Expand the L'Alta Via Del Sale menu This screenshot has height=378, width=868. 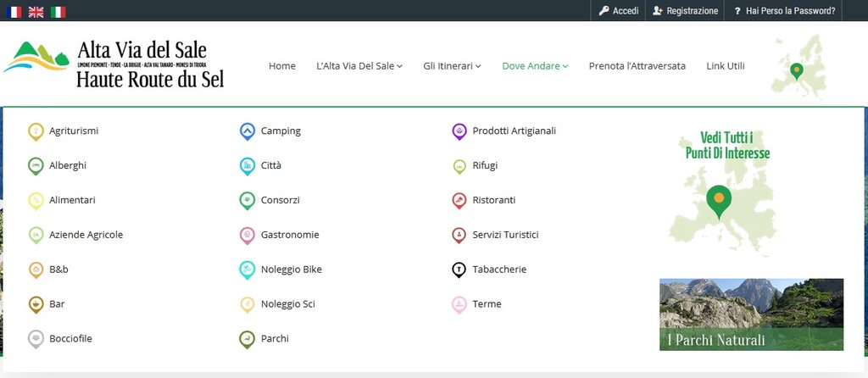click(x=359, y=66)
